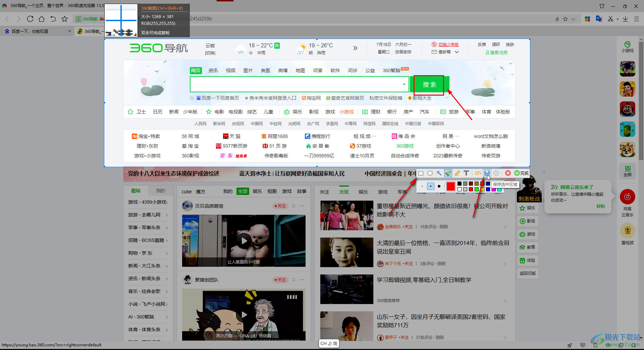Viewport: 644px width, 350px height.
Task: Open the 小游戏 sidebar icon
Action: [628, 47]
